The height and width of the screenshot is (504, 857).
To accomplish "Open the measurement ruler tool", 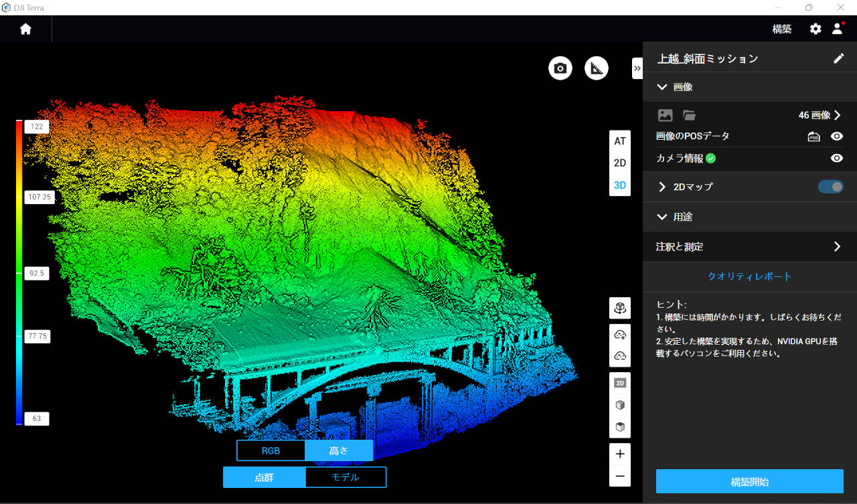I will tap(597, 68).
